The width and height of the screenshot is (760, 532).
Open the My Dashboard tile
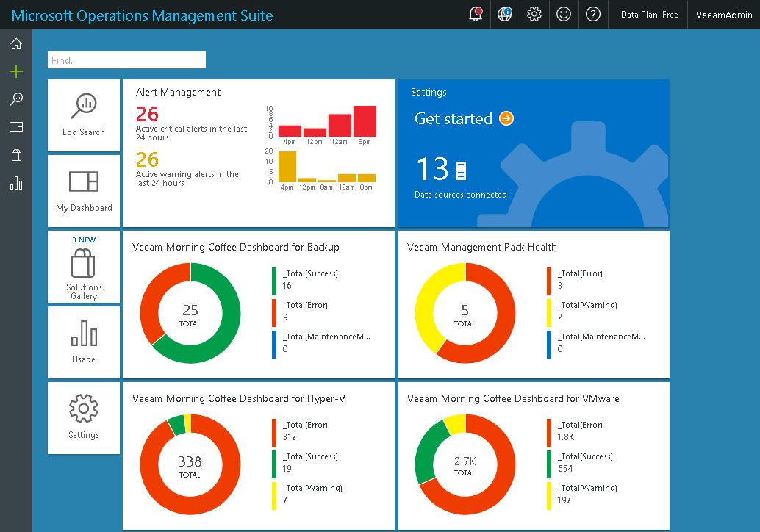pos(84,191)
